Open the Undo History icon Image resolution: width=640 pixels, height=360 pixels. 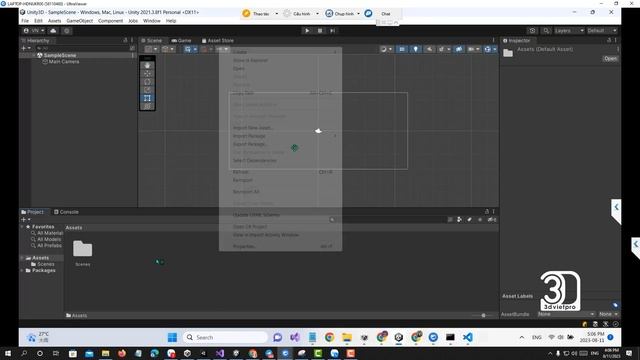pyautogui.click(x=532, y=31)
